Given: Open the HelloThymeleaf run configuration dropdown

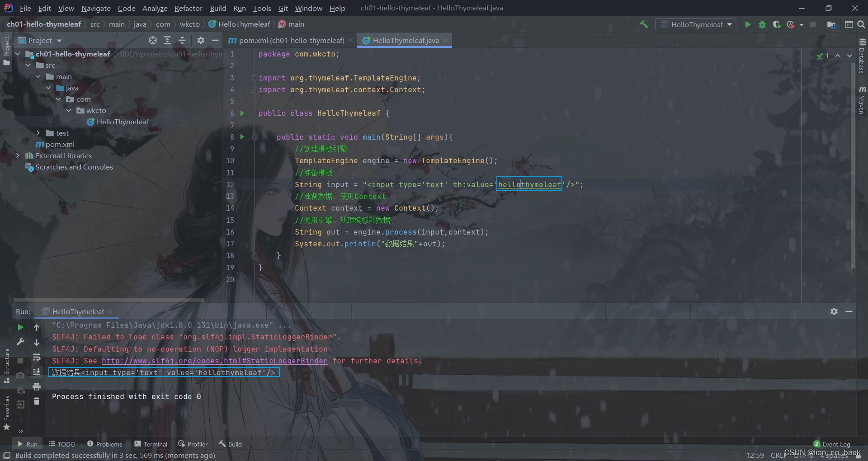Looking at the screenshot, I should click(696, 24).
